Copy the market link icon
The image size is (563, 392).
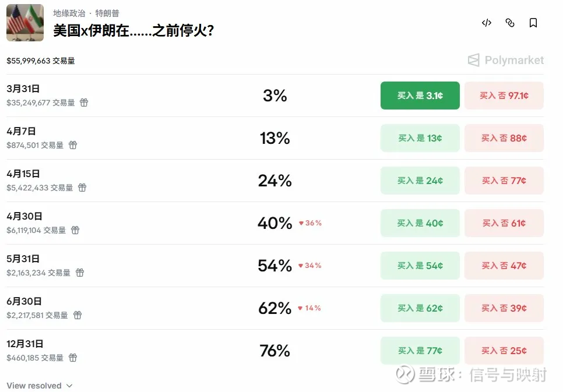click(510, 23)
